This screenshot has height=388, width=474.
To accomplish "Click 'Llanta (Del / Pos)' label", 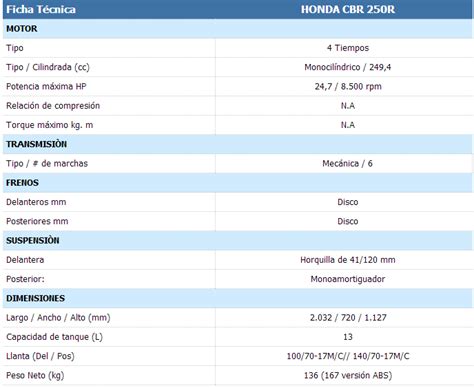I will 40,356.
